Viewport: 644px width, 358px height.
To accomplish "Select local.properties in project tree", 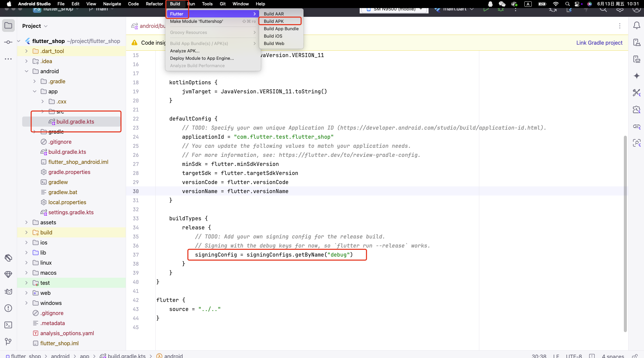I will (67, 202).
